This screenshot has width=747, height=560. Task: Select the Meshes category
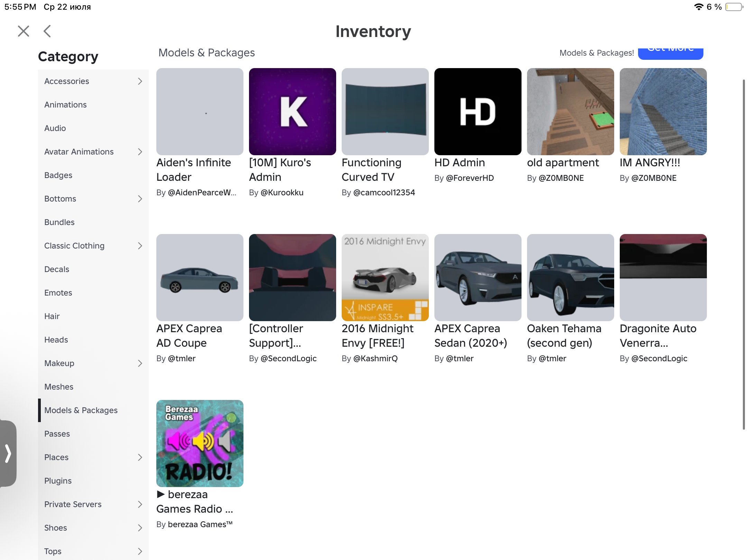pos(93,387)
